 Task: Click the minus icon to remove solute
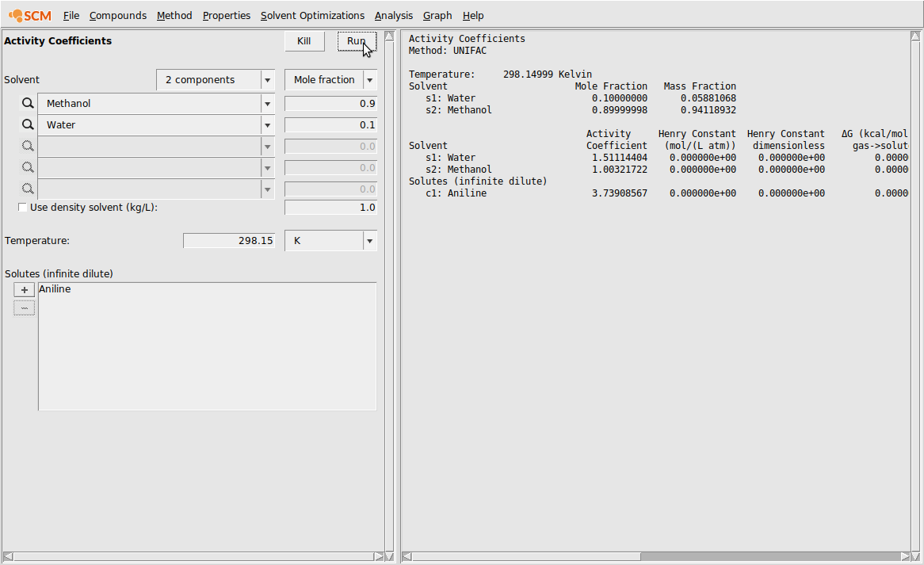(24, 307)
